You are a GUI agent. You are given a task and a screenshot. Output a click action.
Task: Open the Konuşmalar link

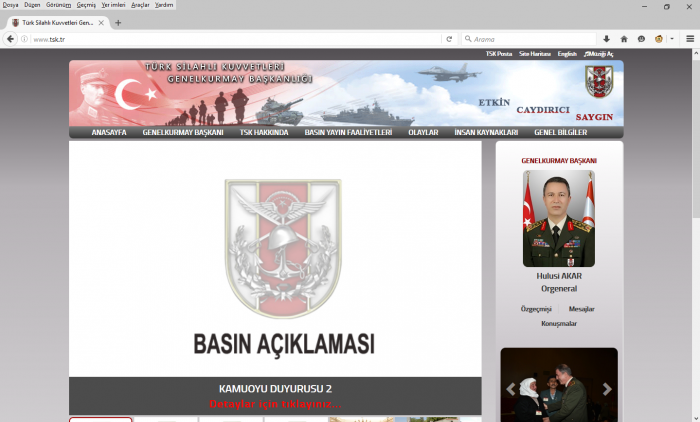[x=559, y=323]
